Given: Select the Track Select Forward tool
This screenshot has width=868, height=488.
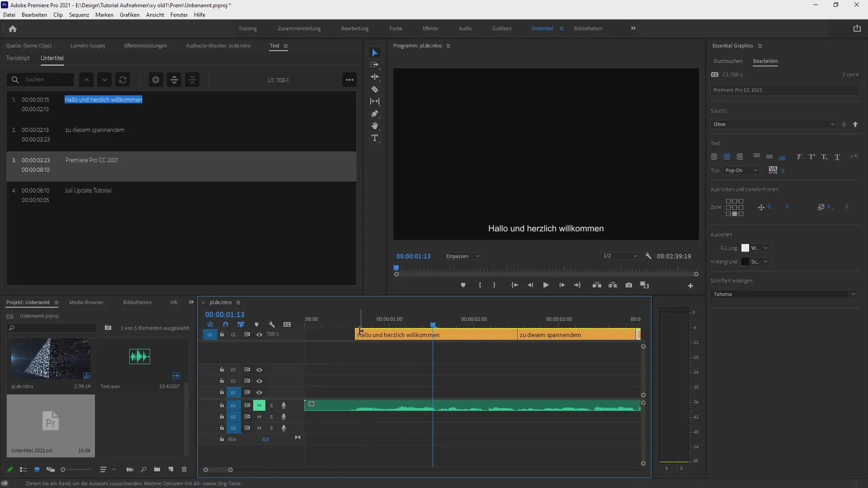Looking at the screenshot, I should point(375,65).
